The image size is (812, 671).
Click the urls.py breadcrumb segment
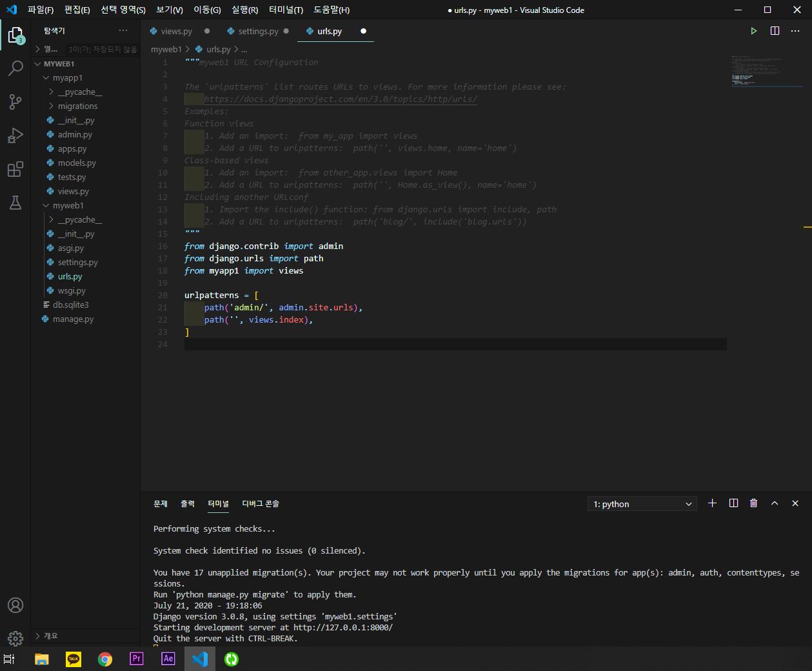point(213,49)
